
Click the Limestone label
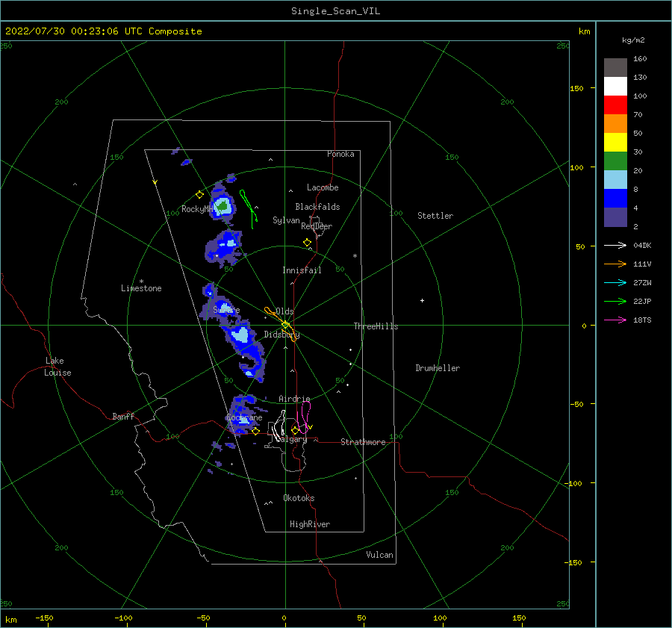tap(141, 288)
